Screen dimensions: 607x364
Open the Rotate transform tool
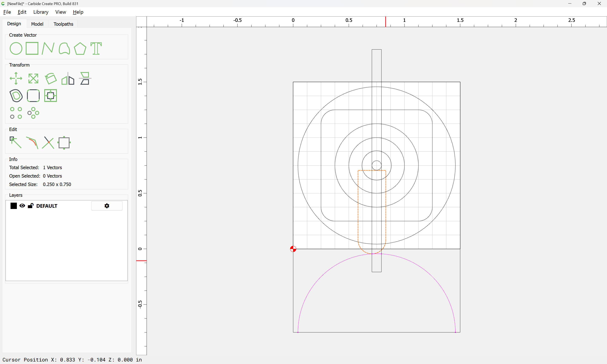point(51,79)
